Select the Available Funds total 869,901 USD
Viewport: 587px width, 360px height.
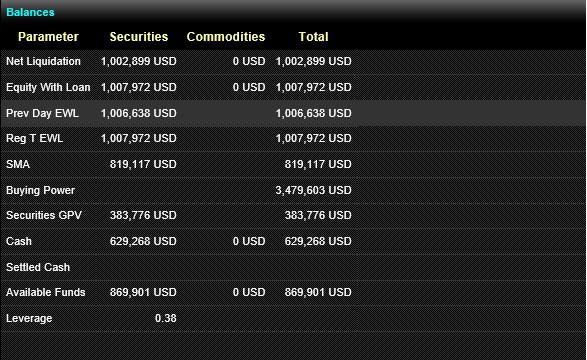(x=318, y=292)
